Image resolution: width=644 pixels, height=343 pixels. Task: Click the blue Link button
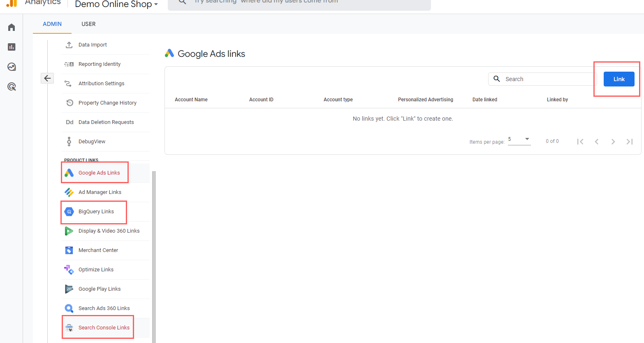619,79
